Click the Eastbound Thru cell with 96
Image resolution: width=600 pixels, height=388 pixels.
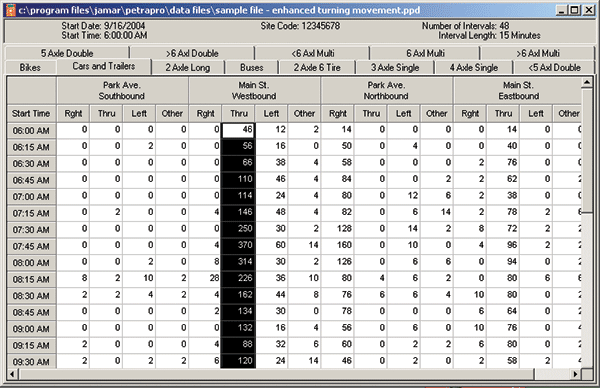click(503, 245)
